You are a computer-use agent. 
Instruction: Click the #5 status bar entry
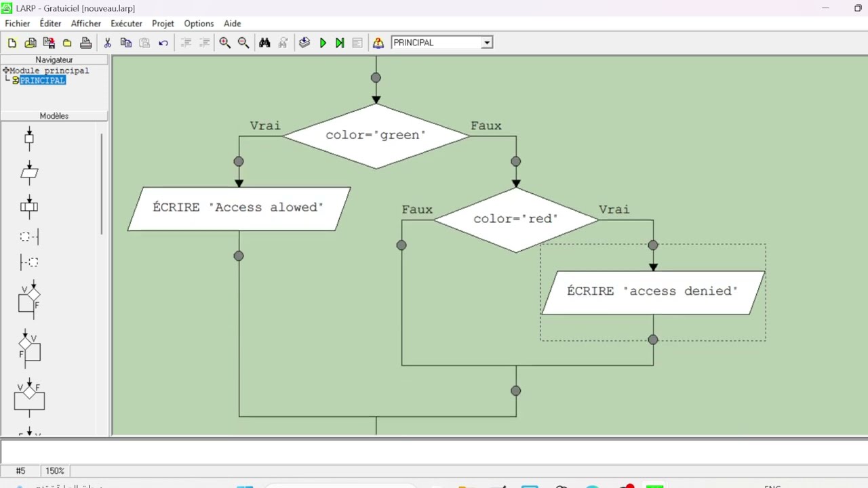coord(20,470)
